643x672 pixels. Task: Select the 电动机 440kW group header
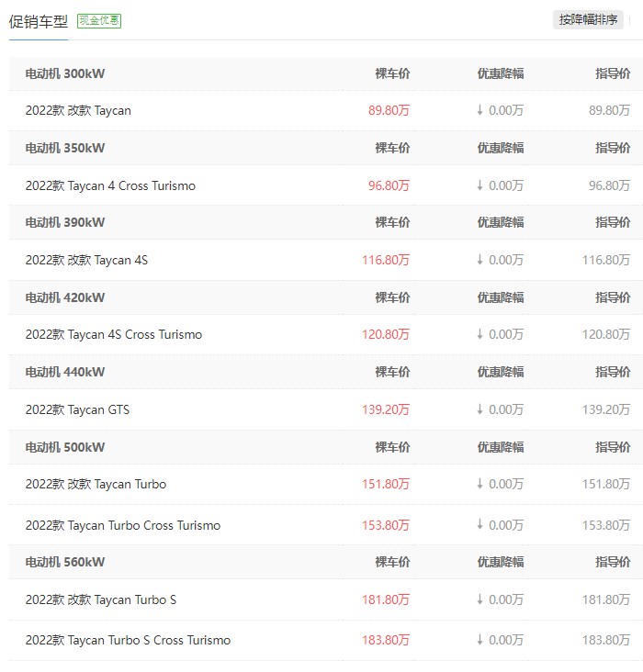[x=65, y=372]
